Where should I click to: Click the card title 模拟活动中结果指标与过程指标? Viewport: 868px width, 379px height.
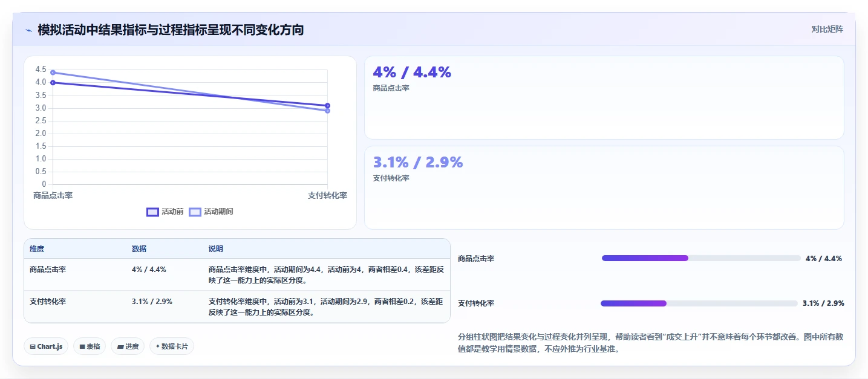pos(171,30)
